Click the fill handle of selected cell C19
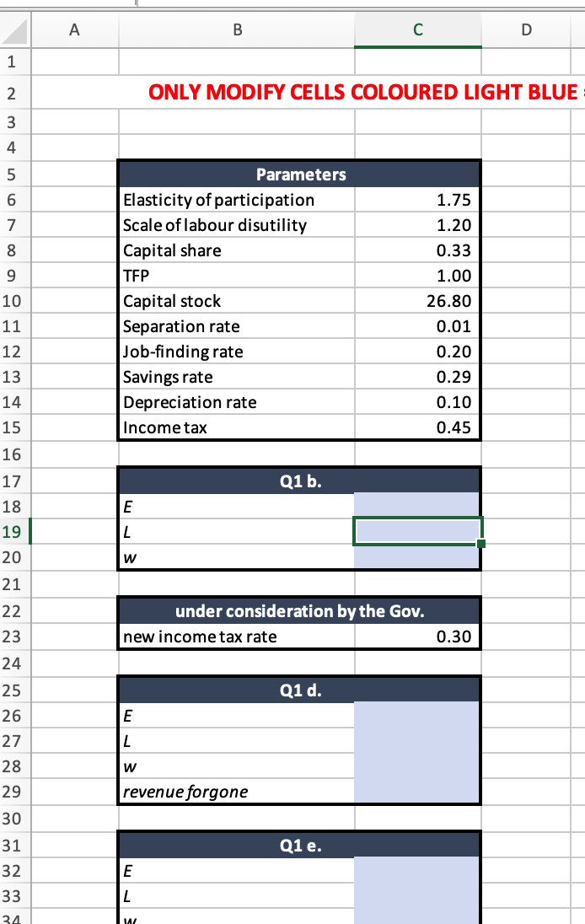 [480, 543]
